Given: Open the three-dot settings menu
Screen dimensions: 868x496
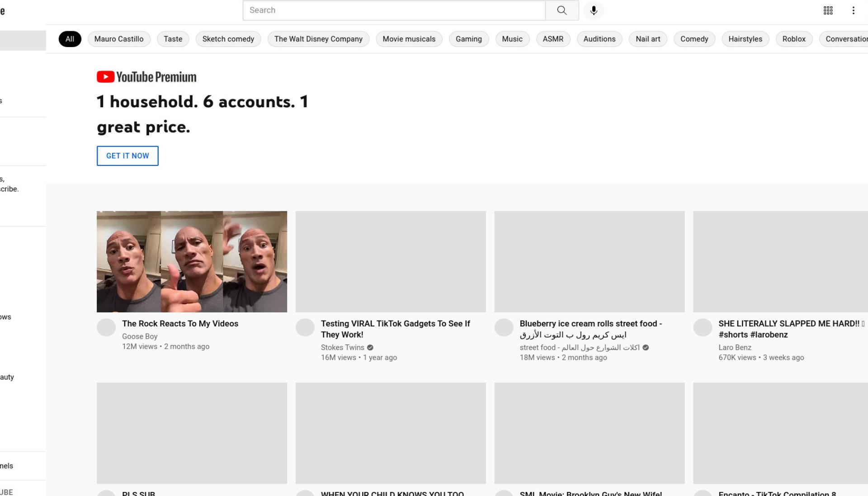Looking at the screenshot, I should pos(854,10).
